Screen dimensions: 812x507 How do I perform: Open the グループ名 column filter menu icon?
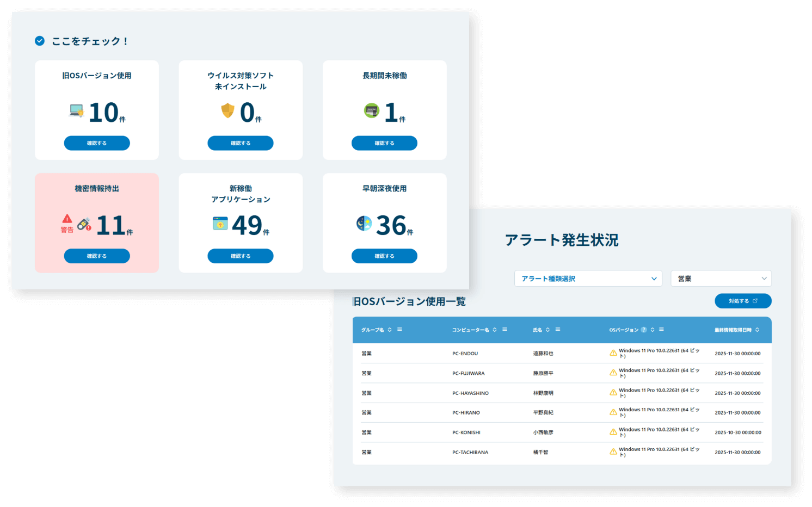click(399, 330)
